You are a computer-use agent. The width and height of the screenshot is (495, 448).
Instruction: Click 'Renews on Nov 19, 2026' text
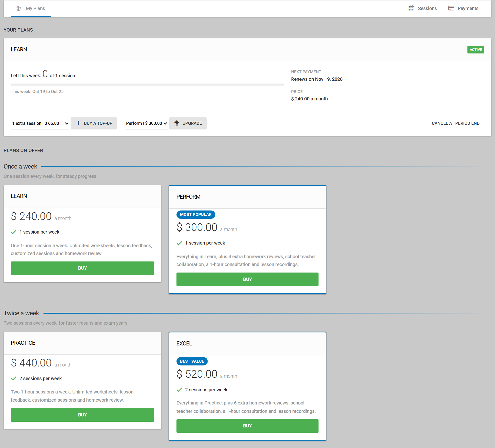pyautogui.click(x=317, y=79)
